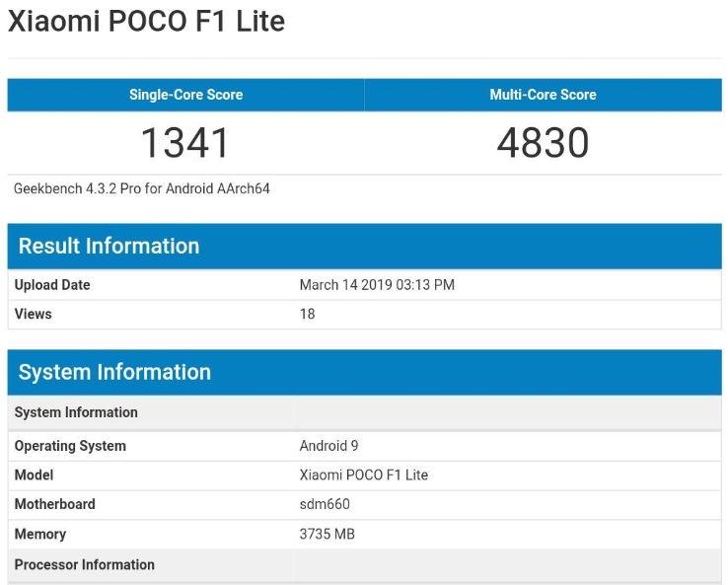Click the blue System Information section header
Viewport: 728px width, 585px height.
[x=364, y=372]
